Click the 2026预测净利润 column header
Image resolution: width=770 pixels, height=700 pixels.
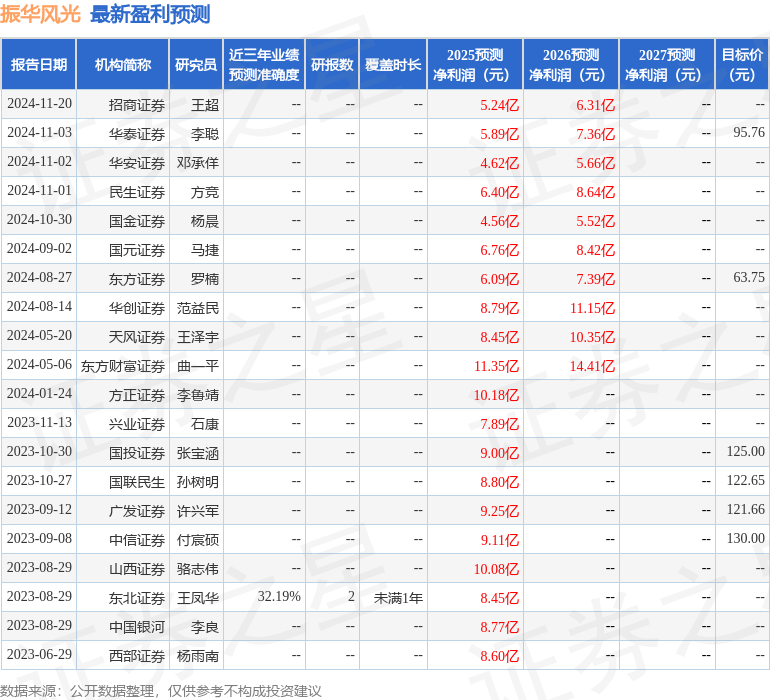[x=571, y=64]
